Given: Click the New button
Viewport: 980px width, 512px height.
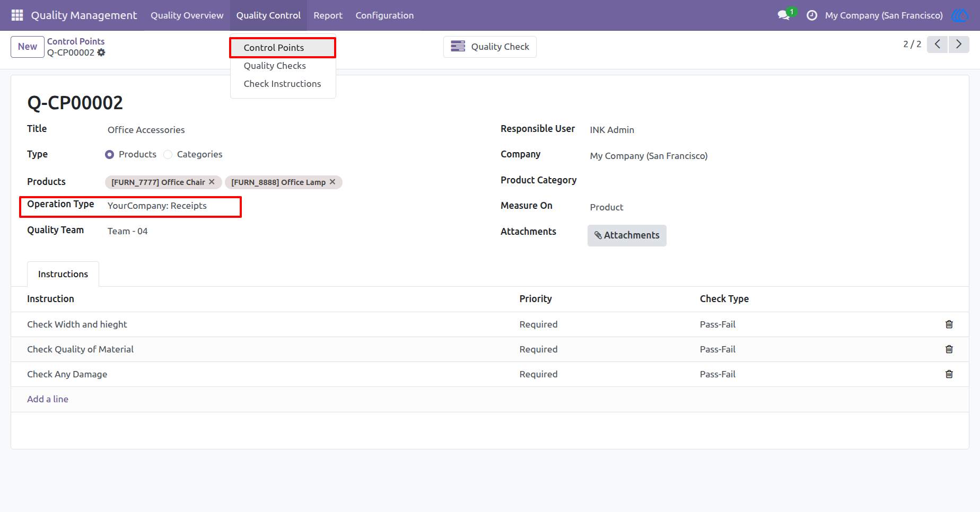Looking at the screenshot, I should click(x=28, y=47).
